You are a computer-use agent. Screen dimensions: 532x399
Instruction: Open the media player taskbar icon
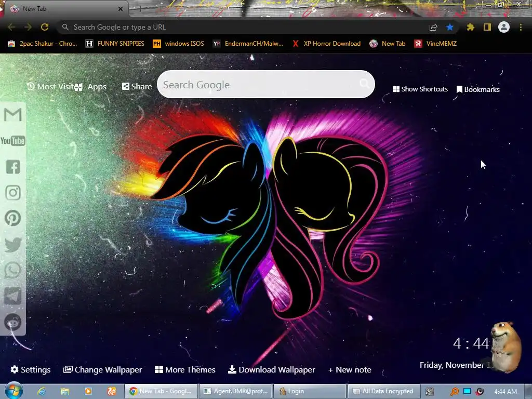pos(88,391)
